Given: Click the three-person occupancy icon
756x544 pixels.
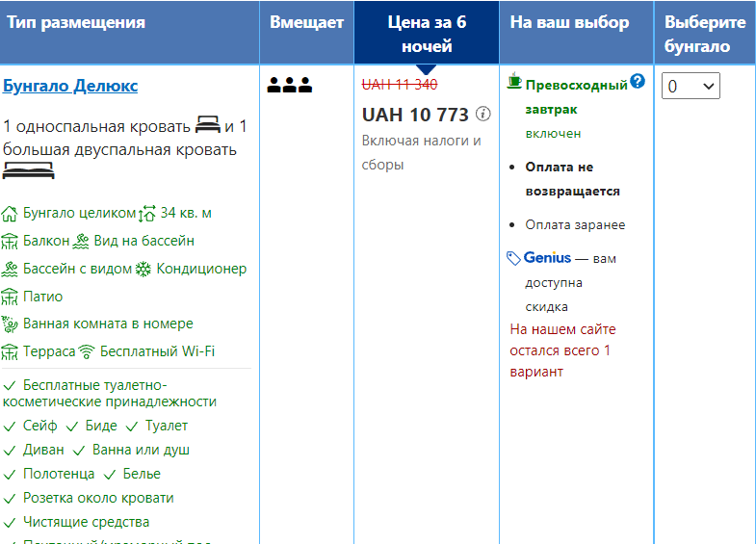Looking at the screenshot, I should pos(290,86).
